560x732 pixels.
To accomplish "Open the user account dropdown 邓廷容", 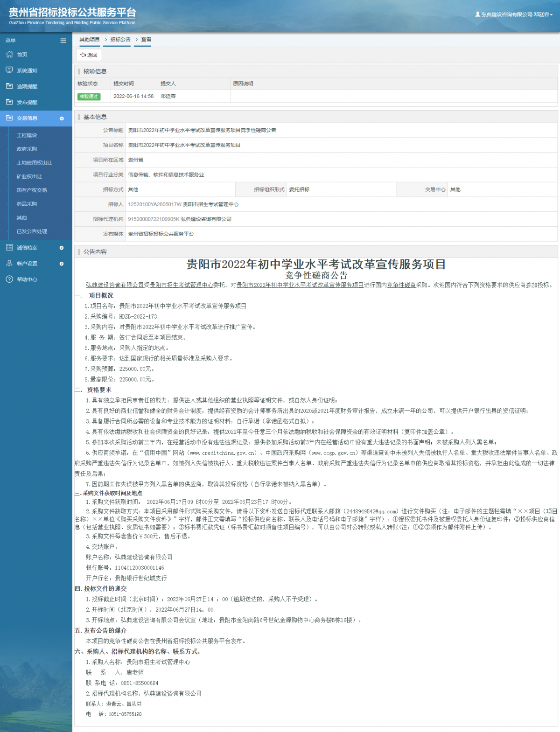I will click(x=514, y=14).
